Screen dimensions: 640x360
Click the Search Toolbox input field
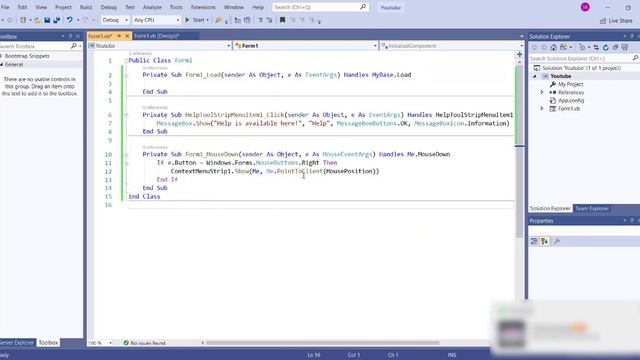coord(35,46)
